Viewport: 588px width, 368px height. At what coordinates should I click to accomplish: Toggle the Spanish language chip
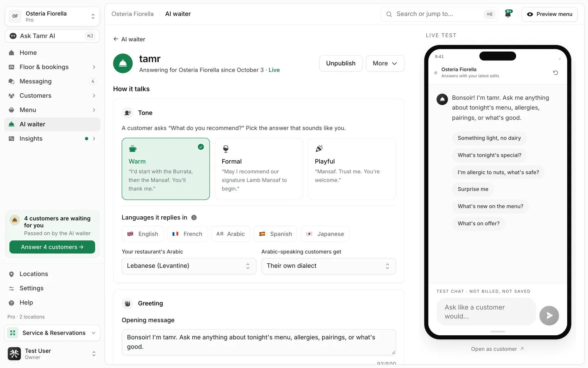click(276, 234)
